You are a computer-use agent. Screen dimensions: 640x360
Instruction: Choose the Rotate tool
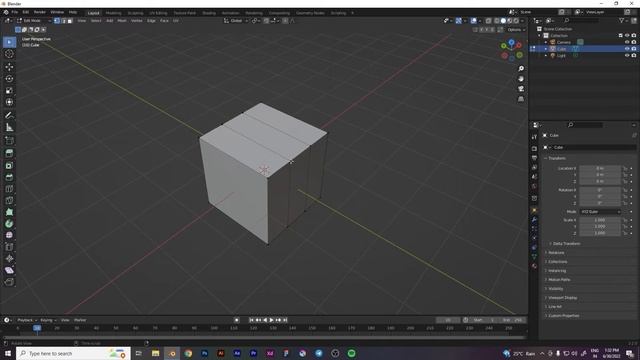(9, 78)
